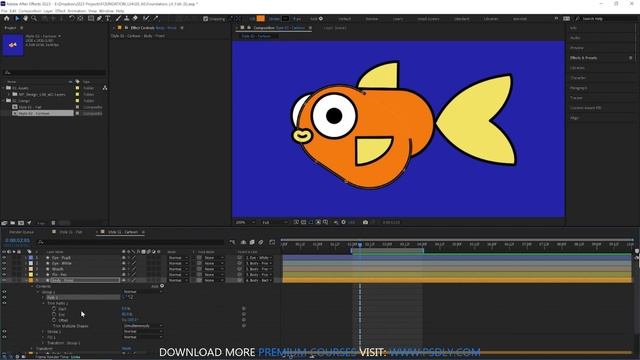This screenshot has height=360, width=640.
Task: Switch to the Style 01 - Flat timeline tab
Action: pyautogui.click(x=71, y=232)
